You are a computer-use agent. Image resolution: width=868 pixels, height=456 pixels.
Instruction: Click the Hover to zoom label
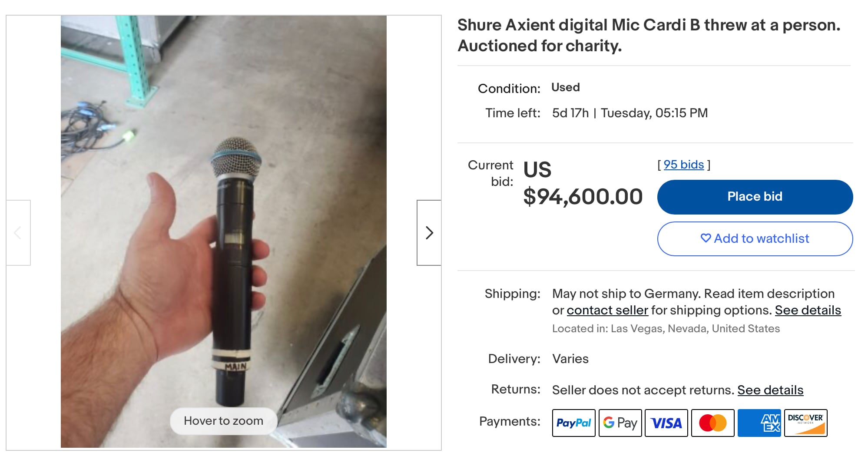coord(223,420)
